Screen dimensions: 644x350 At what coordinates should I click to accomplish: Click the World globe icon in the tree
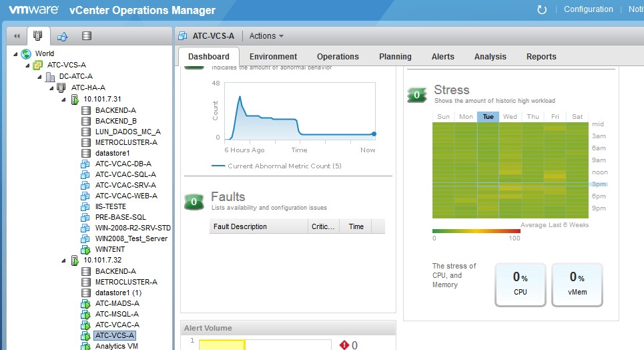tap(26, 54)
